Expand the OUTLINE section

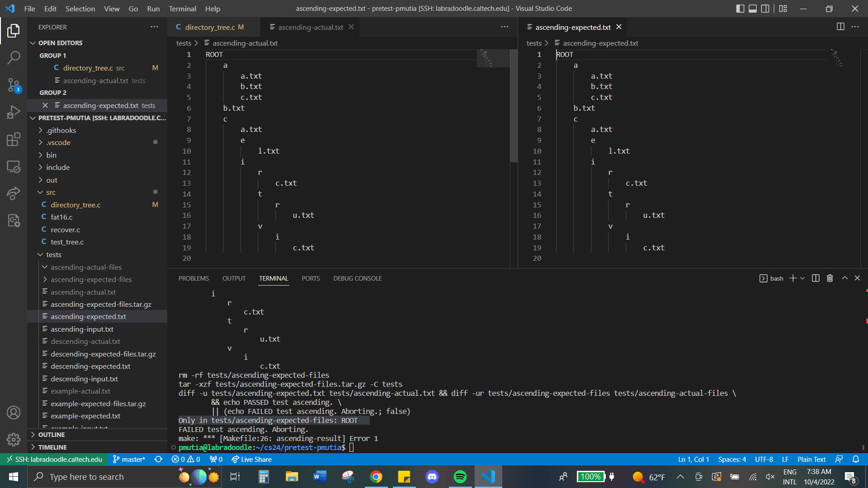point(52,435)
